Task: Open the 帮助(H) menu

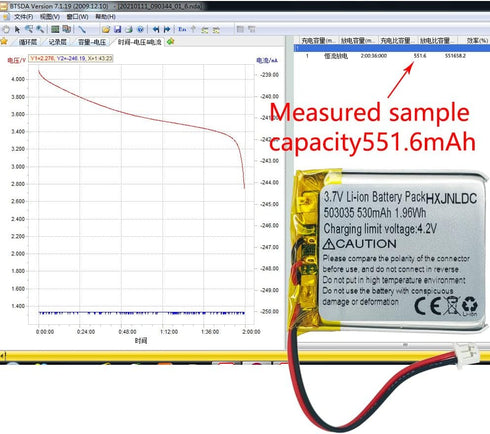Action: coord(105,17)
